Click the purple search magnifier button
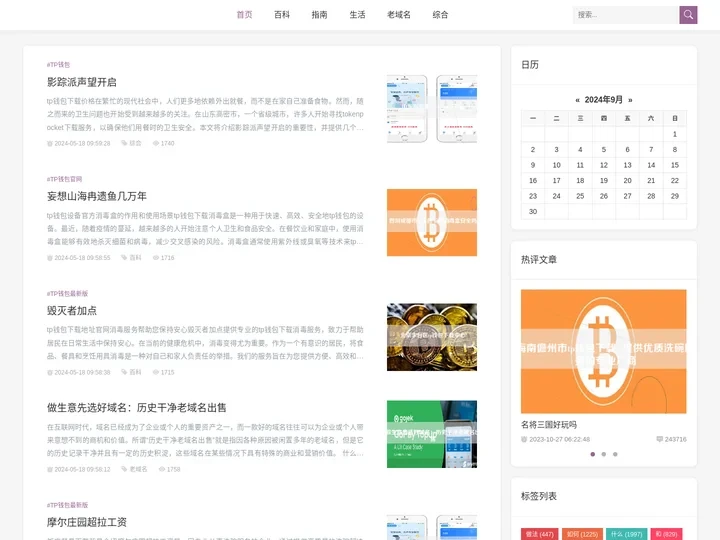 (688, 15)
